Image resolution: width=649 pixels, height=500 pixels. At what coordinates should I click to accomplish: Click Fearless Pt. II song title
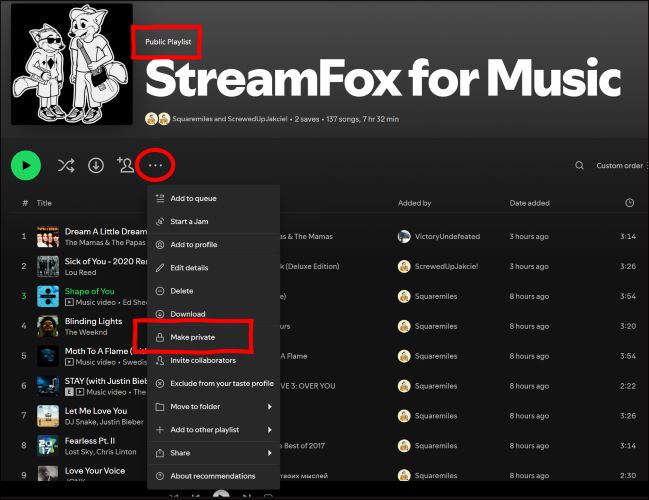point(90,441)
